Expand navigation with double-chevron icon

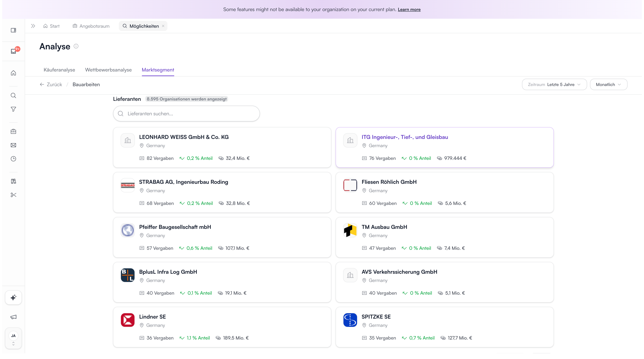click(x=33, y=26)
